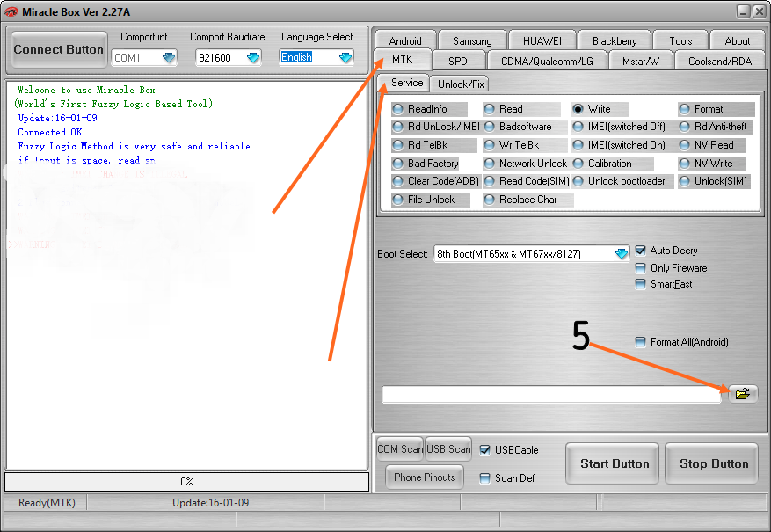Switch to the Android tab
Screen dimensions: 771x532
[405, 40]
